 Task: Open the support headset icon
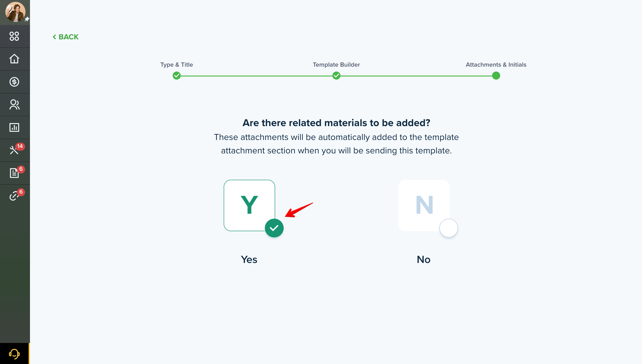14,354
